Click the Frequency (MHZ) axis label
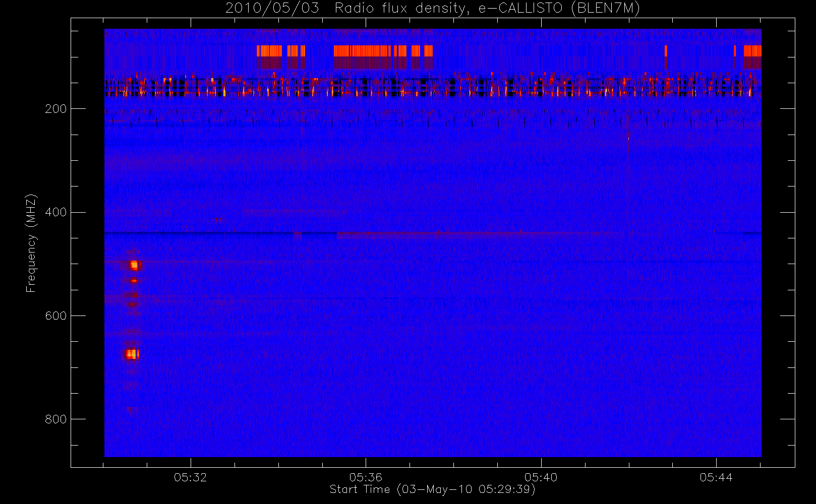 [31, 243]
